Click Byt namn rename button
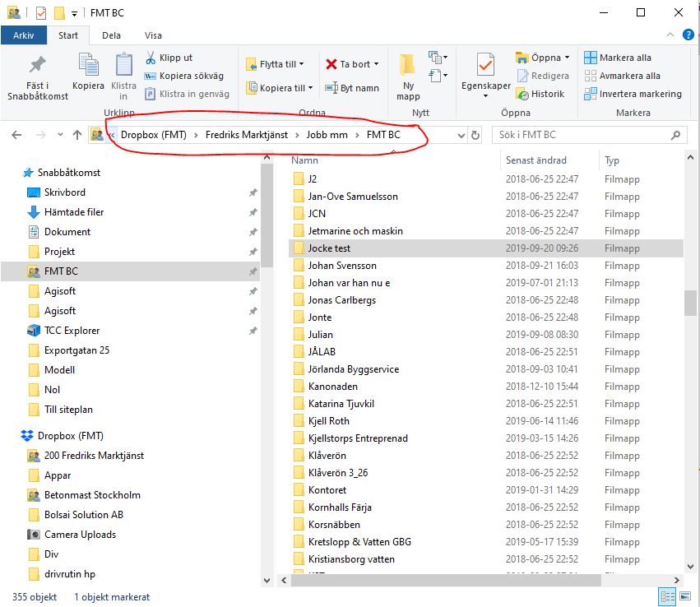Image resolution: width=700 pixels, height=607 pixels. 352,88
